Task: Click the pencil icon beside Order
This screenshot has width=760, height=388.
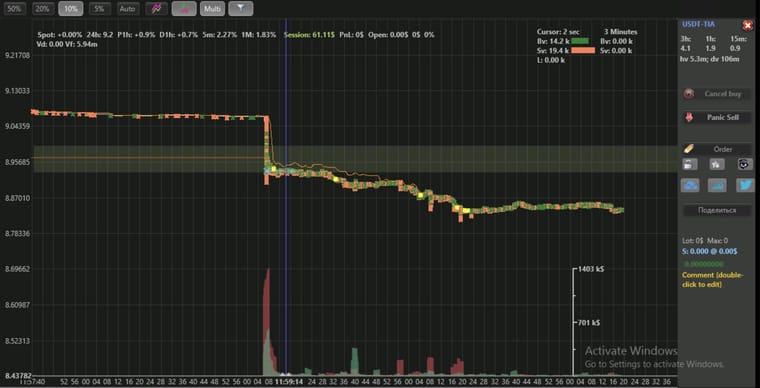Action: 689,149
